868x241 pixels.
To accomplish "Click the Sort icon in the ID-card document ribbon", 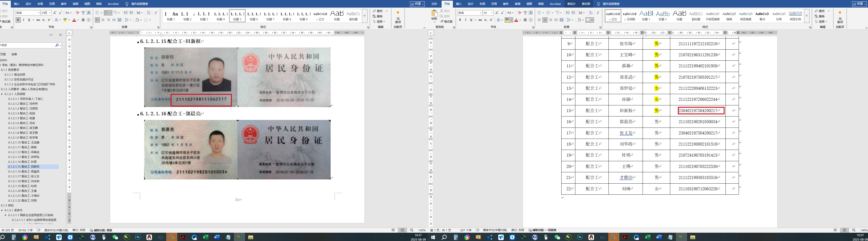I will click(149, 13).
